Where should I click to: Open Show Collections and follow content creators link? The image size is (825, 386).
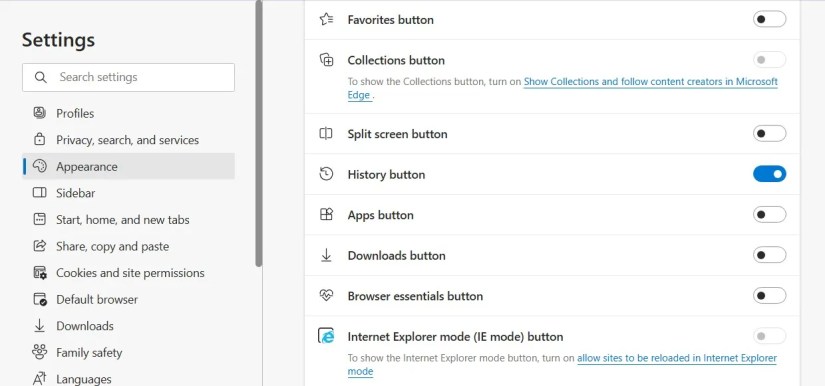pos(650,82)
